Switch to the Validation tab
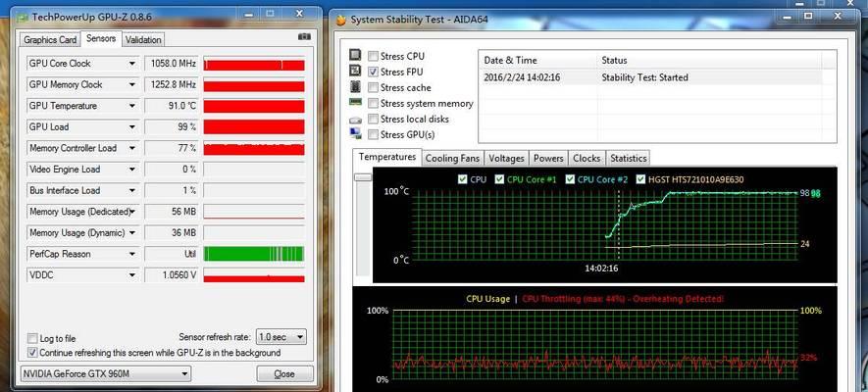 (143, 40)
